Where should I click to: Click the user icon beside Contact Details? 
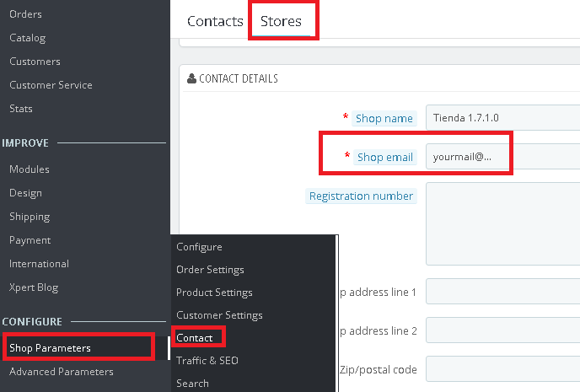(192, 78)
